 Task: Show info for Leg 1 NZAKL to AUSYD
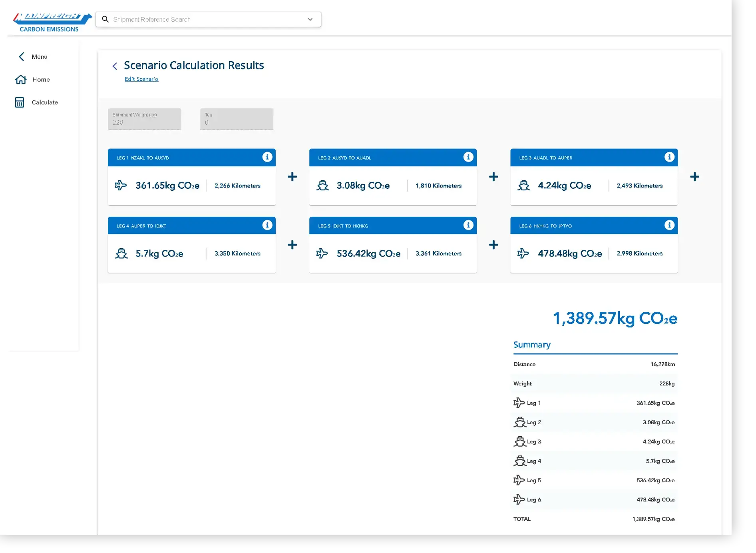267,157
